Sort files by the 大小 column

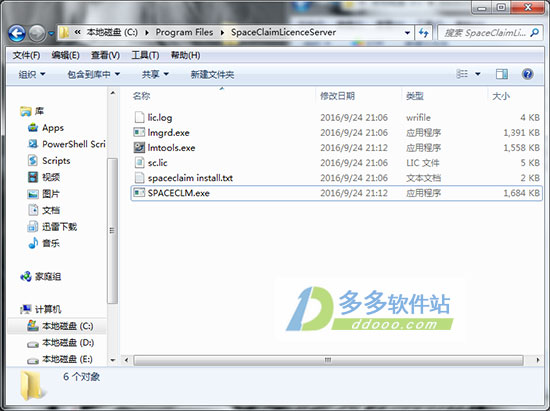click(x=501, y=96)
